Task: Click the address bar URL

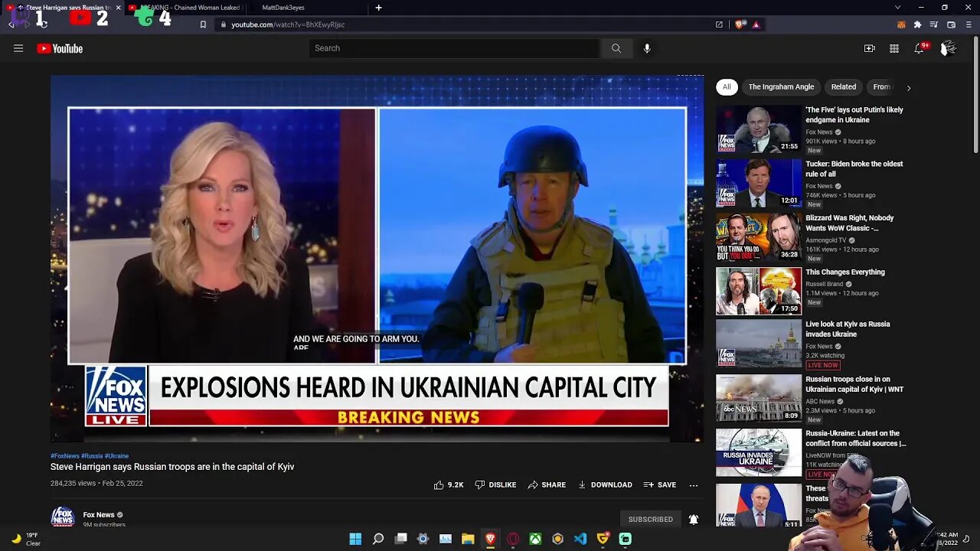Action: point(288,24)
